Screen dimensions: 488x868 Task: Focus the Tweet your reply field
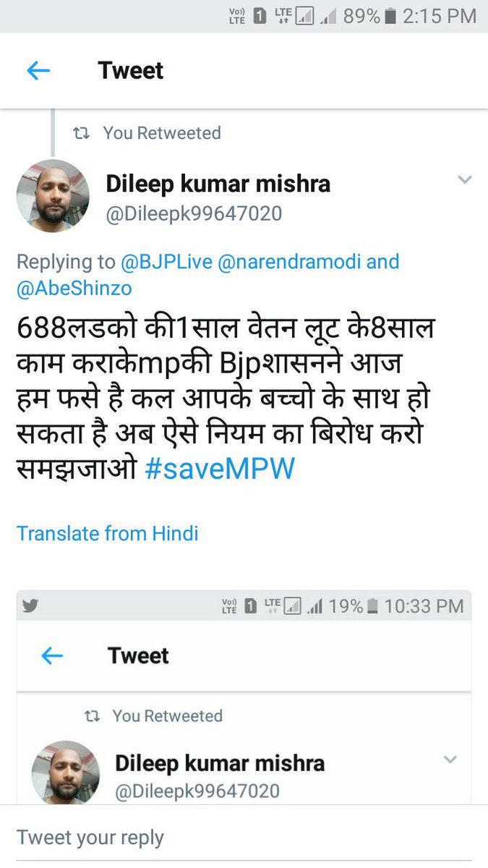click(244, 838)
